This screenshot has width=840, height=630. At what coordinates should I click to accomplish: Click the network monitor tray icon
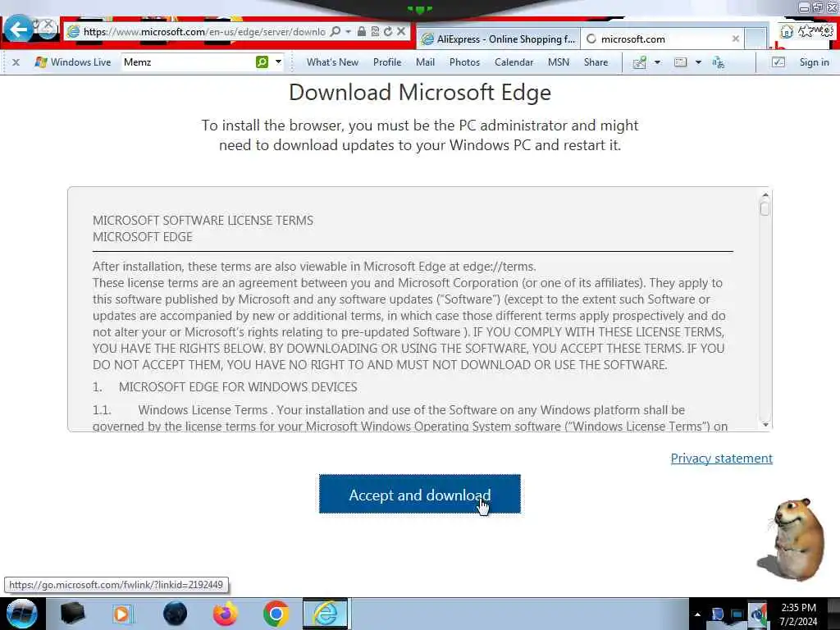pyautogui.click(x=737, y=614)
